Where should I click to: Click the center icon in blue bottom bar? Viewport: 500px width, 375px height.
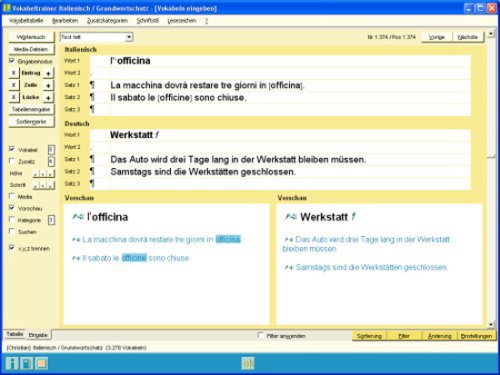(248, 363)
